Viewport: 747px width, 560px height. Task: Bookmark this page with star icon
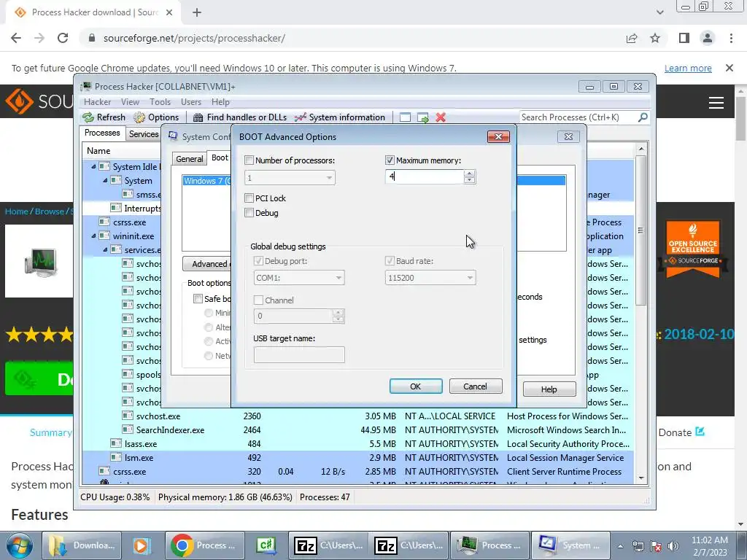[x=656, y=38]
